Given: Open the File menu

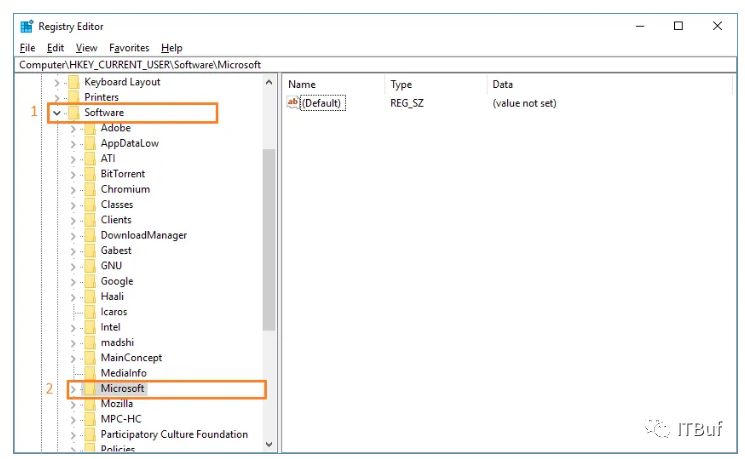Looking at the screenshot, I should pyautogui.click(x=27, y=48).
